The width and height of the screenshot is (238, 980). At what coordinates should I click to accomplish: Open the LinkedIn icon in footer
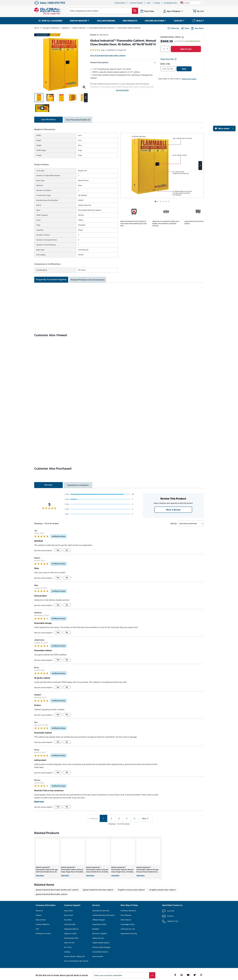[x=182, y=975]
